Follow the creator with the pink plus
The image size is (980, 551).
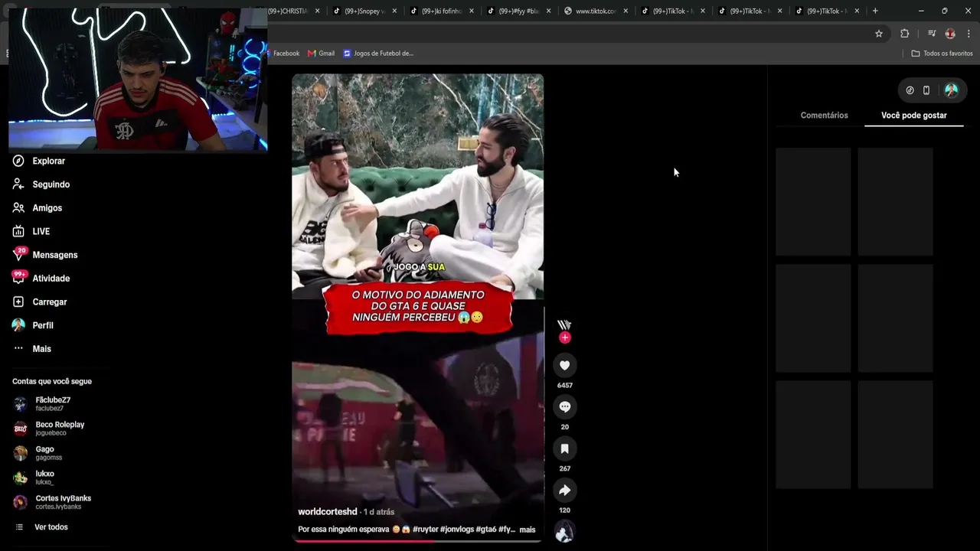[x=564, y=337]
